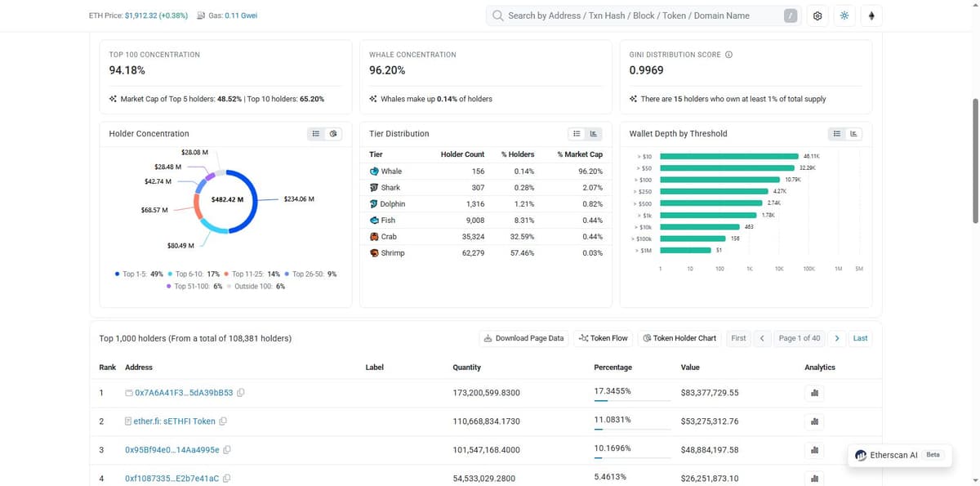
Task: Click the 17.3455% percentage cell
Action: coord(612,392)
